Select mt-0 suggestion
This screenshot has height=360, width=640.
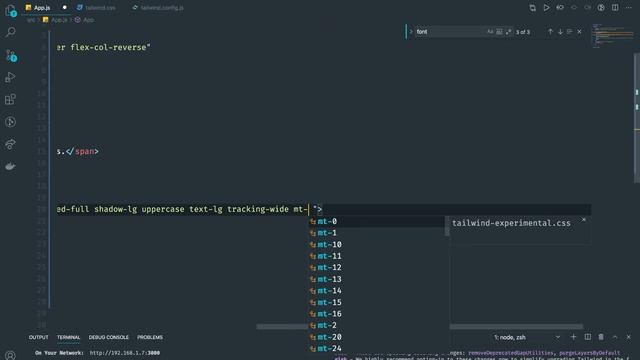tap(377, 221)
